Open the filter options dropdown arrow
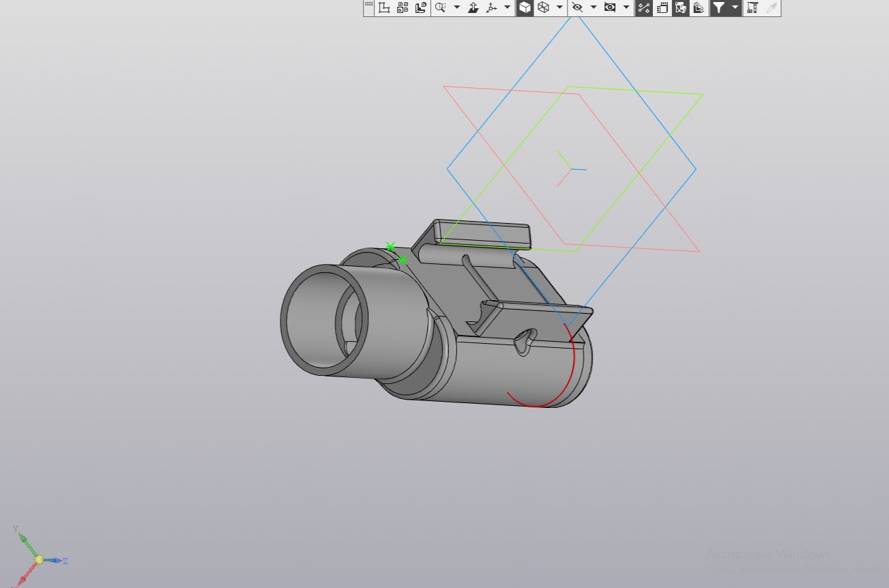 click(x=734, y=8)
